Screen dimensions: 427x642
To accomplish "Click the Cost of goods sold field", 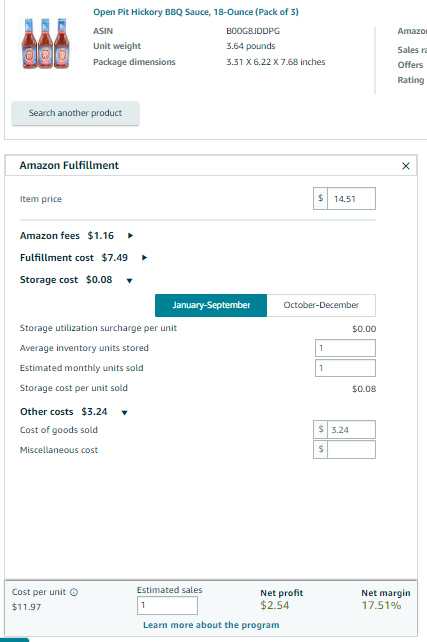I will pos(351,430).
